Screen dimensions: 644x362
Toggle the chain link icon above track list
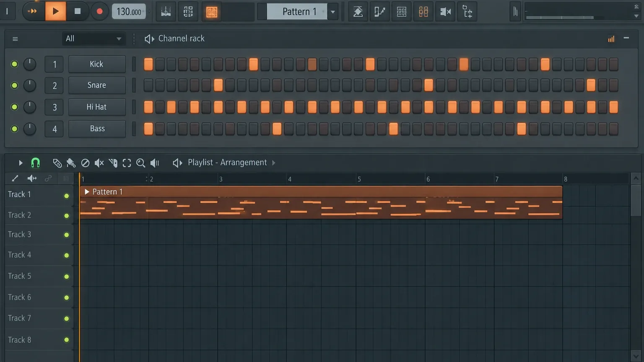tap(48, 178)
